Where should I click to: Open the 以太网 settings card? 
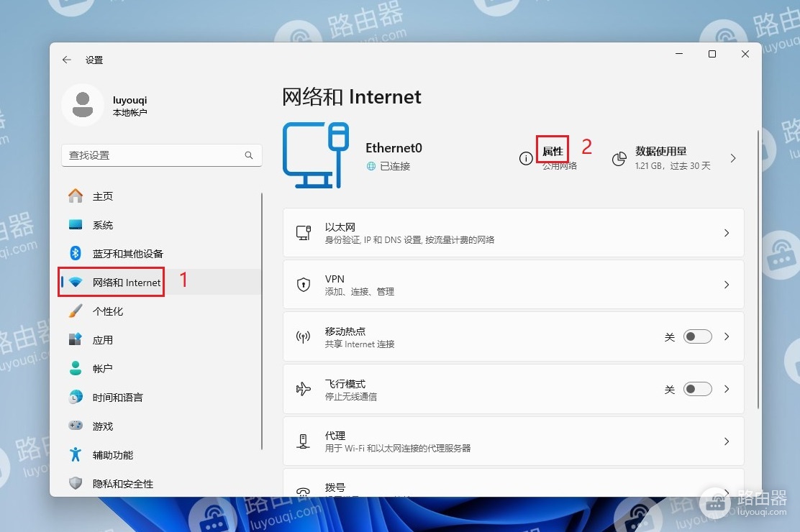(513, 233)
